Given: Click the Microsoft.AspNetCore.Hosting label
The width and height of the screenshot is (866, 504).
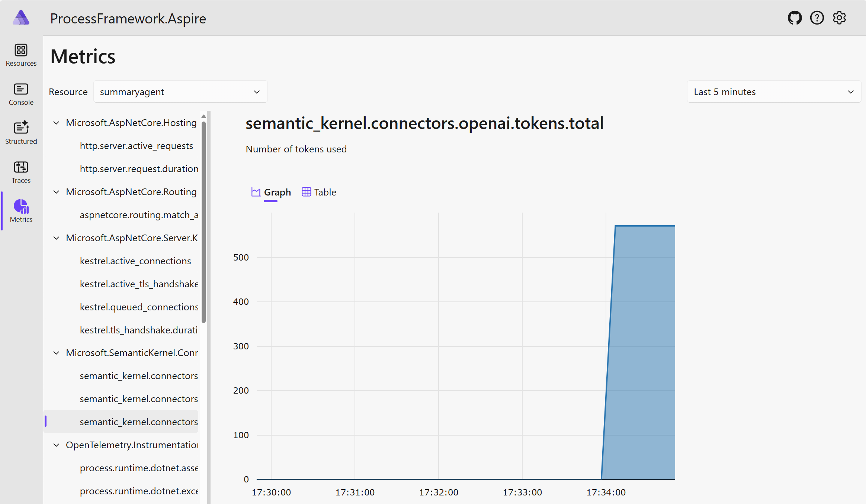Looking at the screenshot, I should (131, 123).
